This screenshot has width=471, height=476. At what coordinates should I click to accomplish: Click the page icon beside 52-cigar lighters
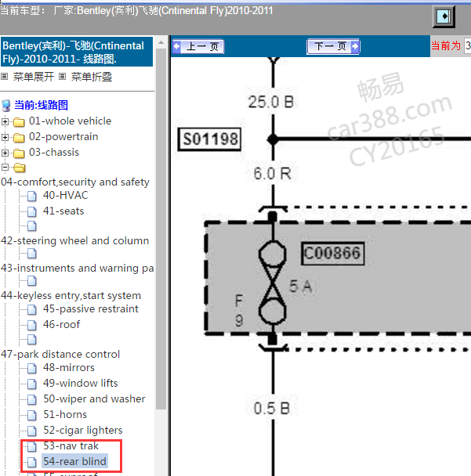click(32, 431)
